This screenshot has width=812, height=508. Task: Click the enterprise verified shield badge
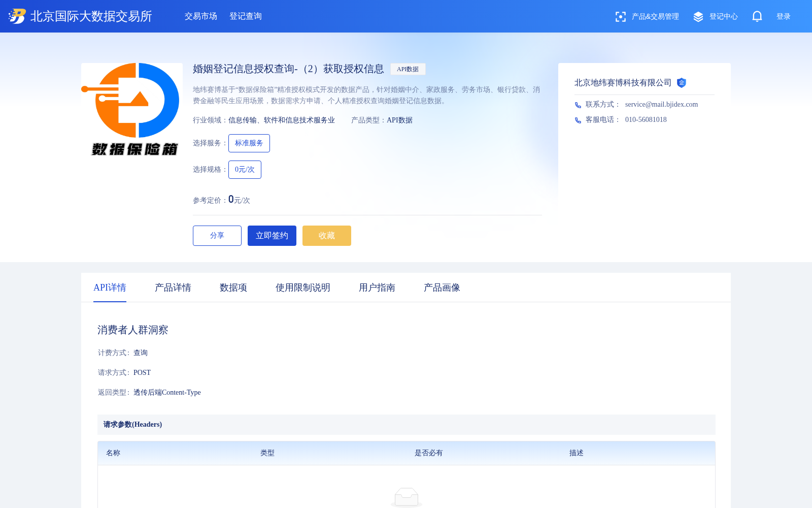point(682,83)
